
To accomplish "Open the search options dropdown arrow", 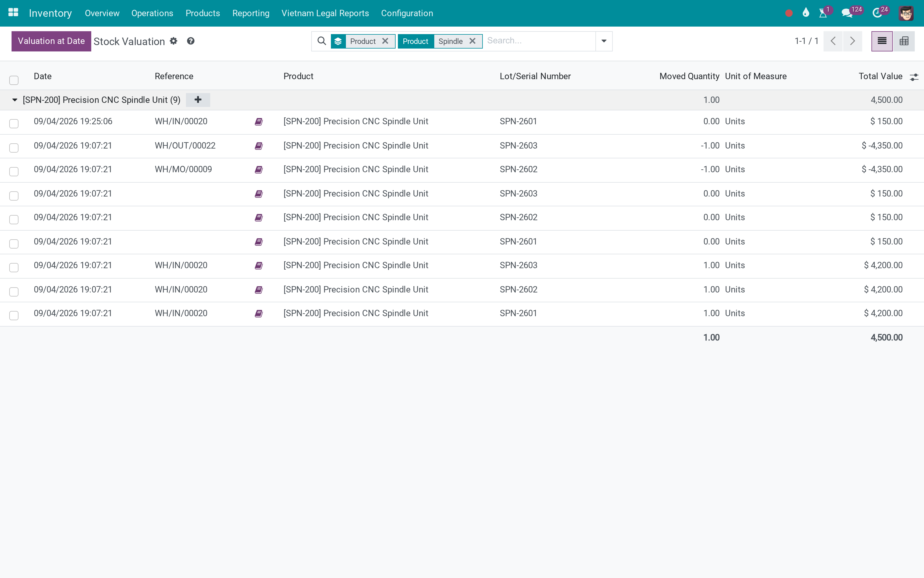I will pyautogui.click(x=604, y=41).
